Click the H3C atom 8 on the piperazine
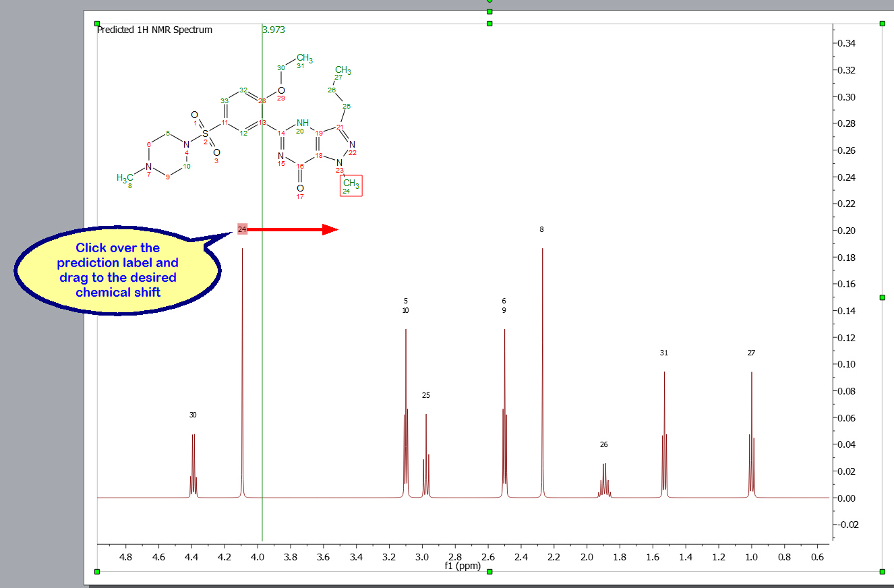 coord(125,179)
